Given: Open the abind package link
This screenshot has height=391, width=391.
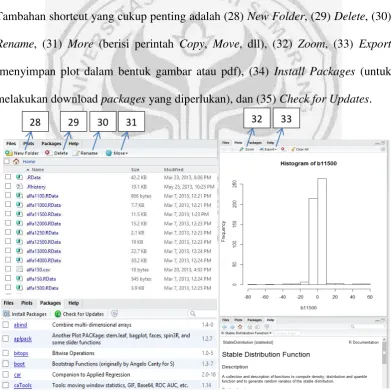Looking at the screenshot, I should [20, 325].
